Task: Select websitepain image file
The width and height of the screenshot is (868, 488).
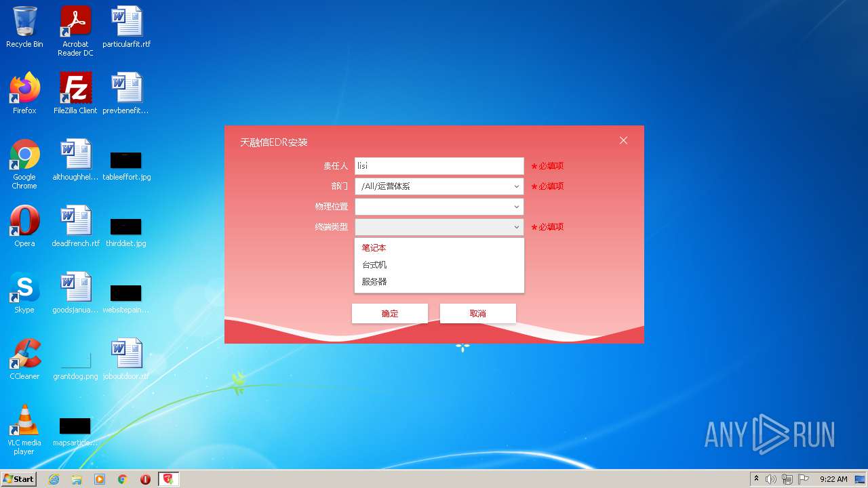Action: coord(126,299)
